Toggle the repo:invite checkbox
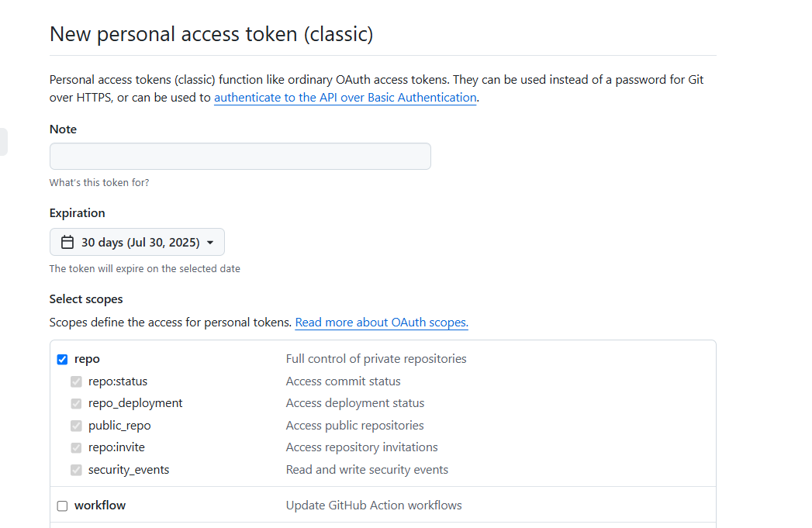Image resolution: width=812 pixels, height=528 pixels. pyautogui.click(x=76, y=447)
